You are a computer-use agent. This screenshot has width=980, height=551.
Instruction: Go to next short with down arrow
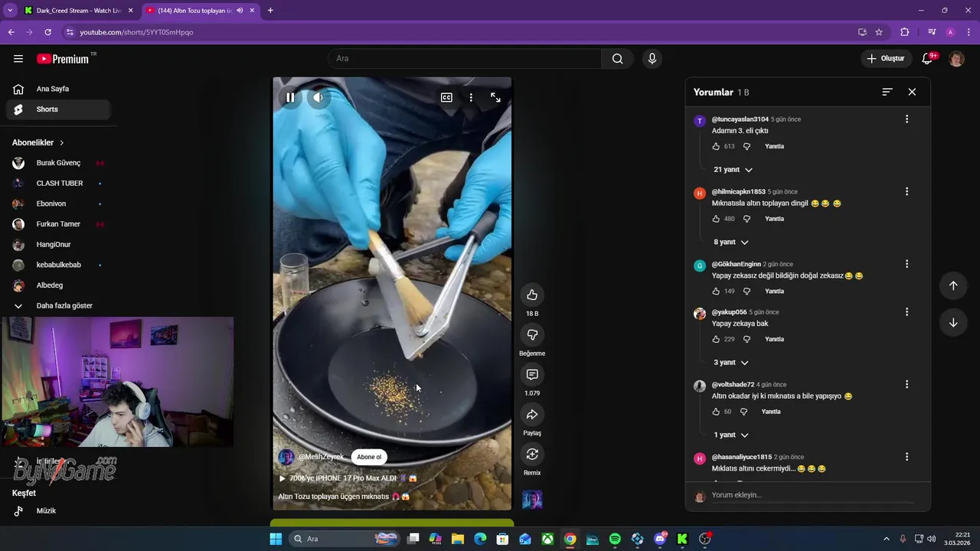pos(953,323)
